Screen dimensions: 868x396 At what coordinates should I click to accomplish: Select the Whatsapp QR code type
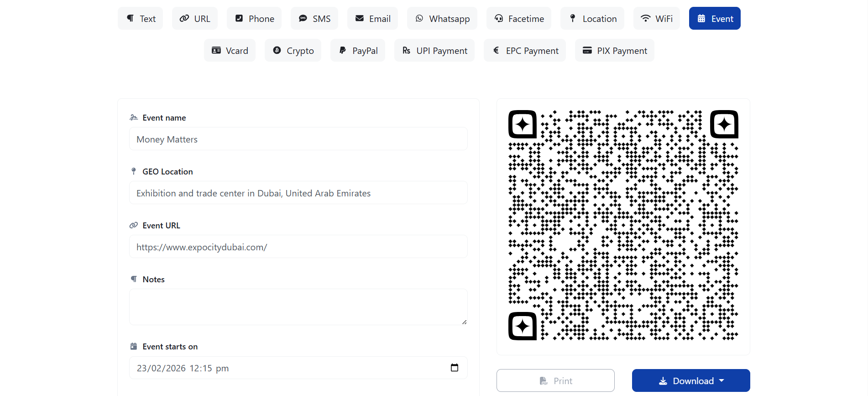click(x=442, y=18)
